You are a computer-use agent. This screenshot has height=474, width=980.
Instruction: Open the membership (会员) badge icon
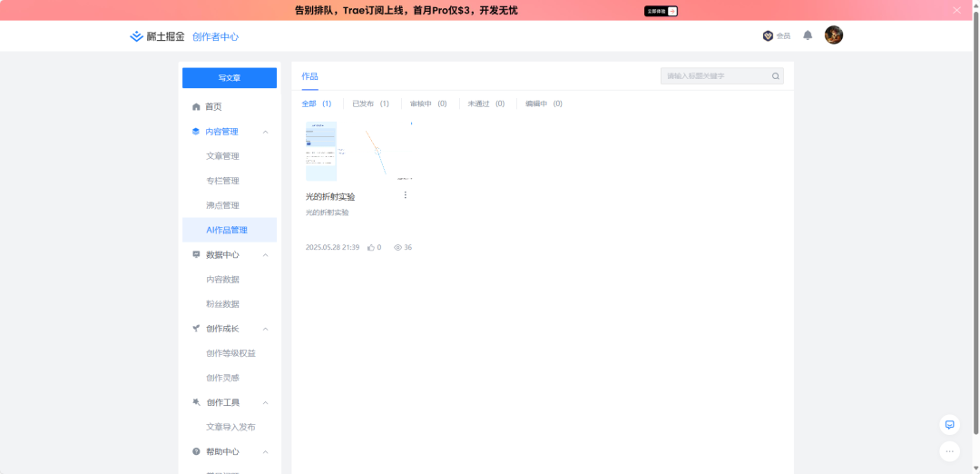[769, 36]
